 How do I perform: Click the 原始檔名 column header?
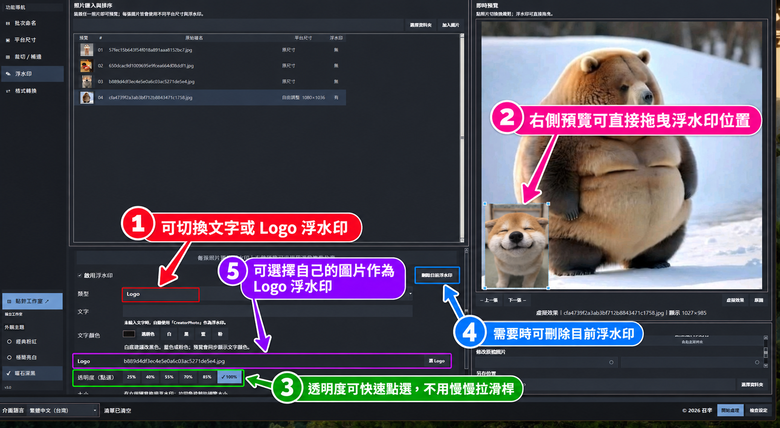194,38
